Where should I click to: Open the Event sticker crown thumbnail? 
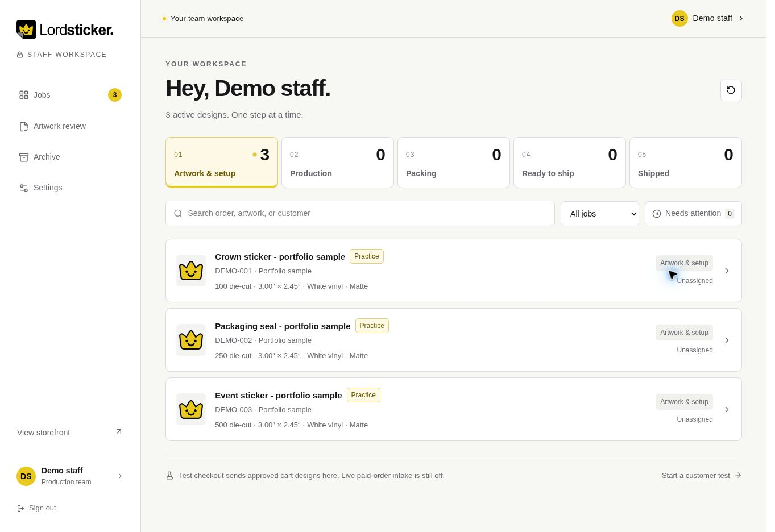(x=191, y=409)
